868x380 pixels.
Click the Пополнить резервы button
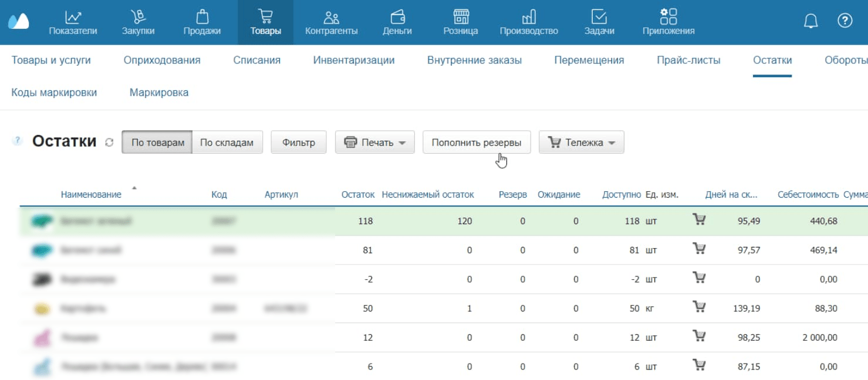pyautogui.click(x=476, y=142)
